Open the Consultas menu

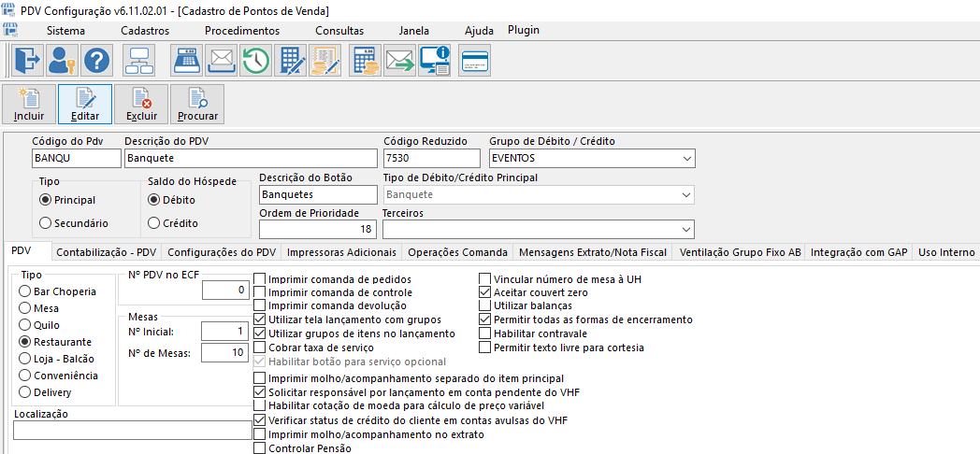pyautogui.click(x=339, y=31)
